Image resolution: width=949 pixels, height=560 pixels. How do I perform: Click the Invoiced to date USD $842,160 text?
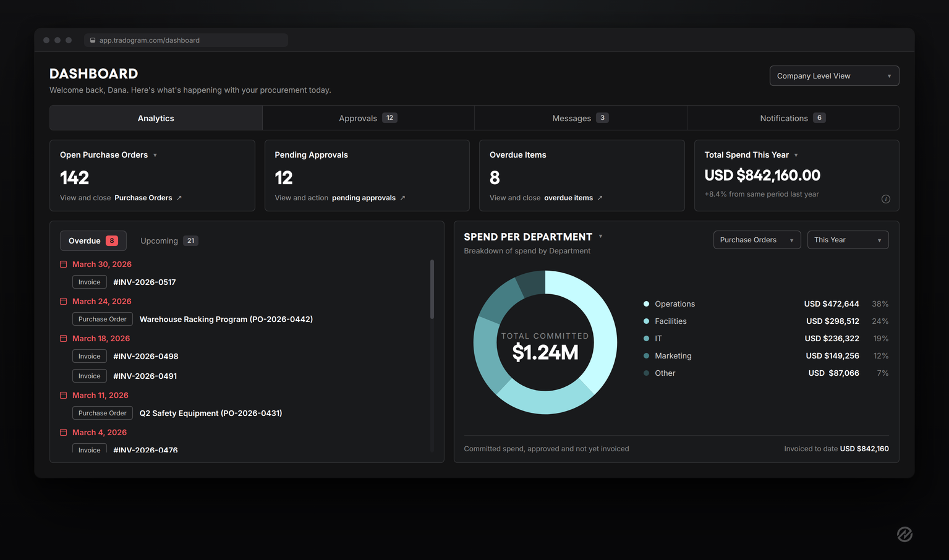click(836, 449)
